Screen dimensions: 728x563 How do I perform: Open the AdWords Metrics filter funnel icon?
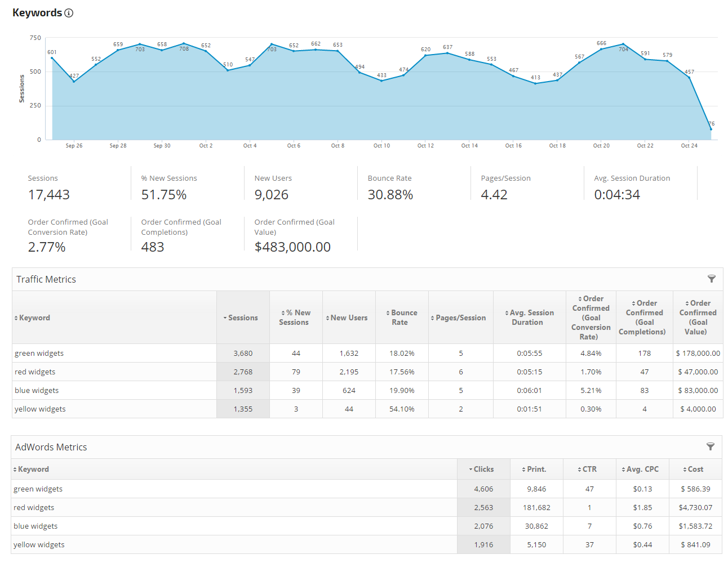tap(710, 446)
